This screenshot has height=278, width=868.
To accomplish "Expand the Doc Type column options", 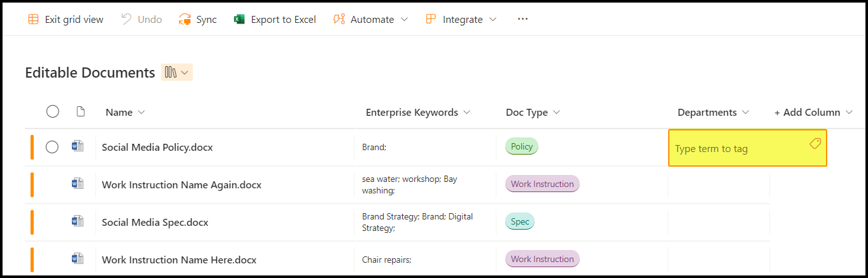I will (557, 113).
